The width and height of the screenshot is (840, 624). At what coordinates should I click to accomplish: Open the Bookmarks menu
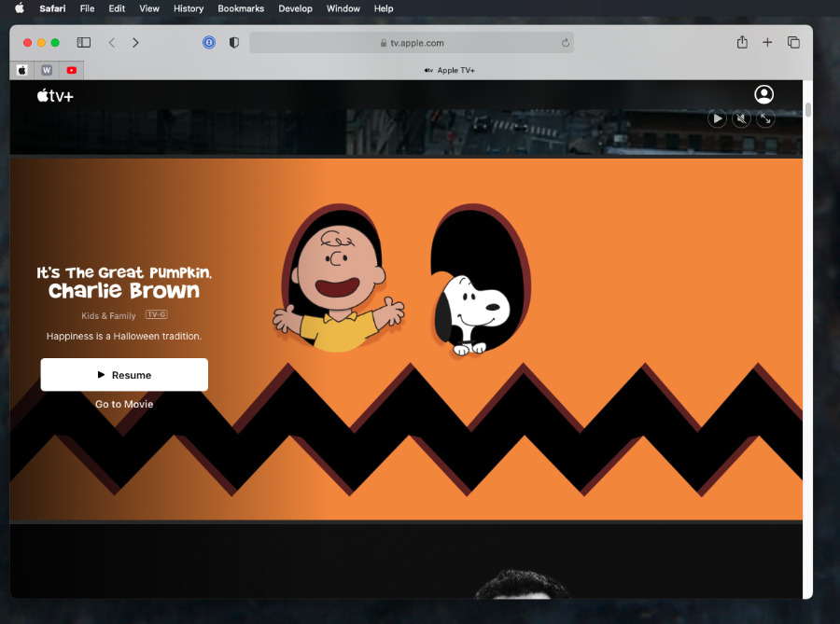[241, 8]
